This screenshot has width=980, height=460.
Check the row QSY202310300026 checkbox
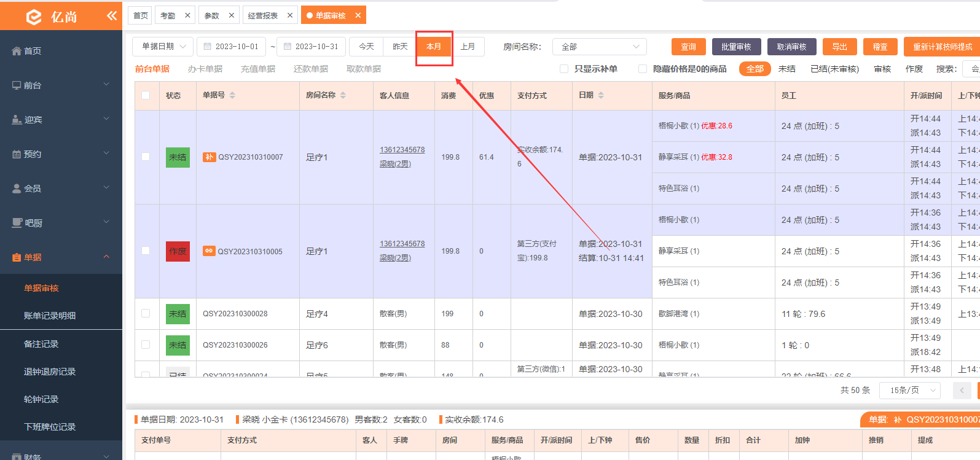146,345
